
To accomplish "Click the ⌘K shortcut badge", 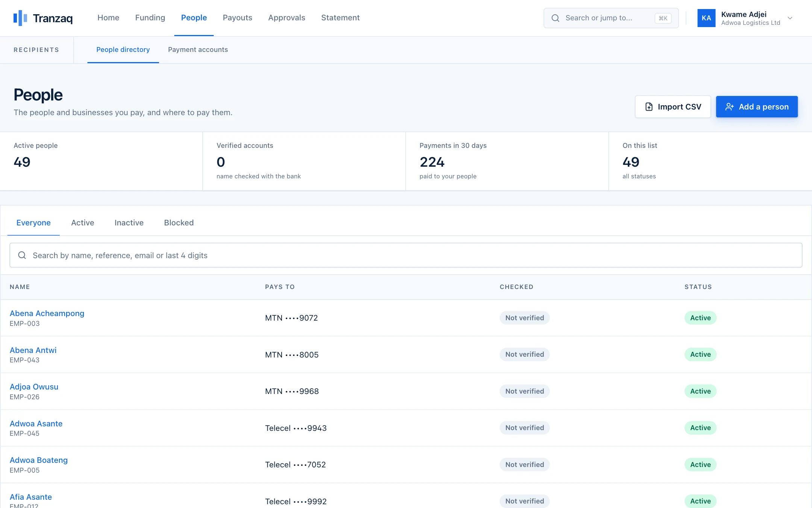I will coord(663,18).
